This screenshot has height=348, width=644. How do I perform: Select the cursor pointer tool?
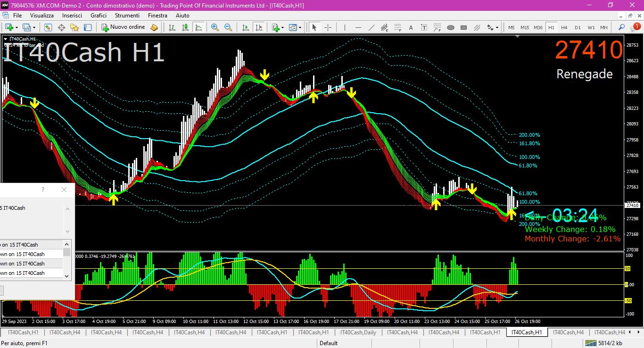click(x=314, y=27)
